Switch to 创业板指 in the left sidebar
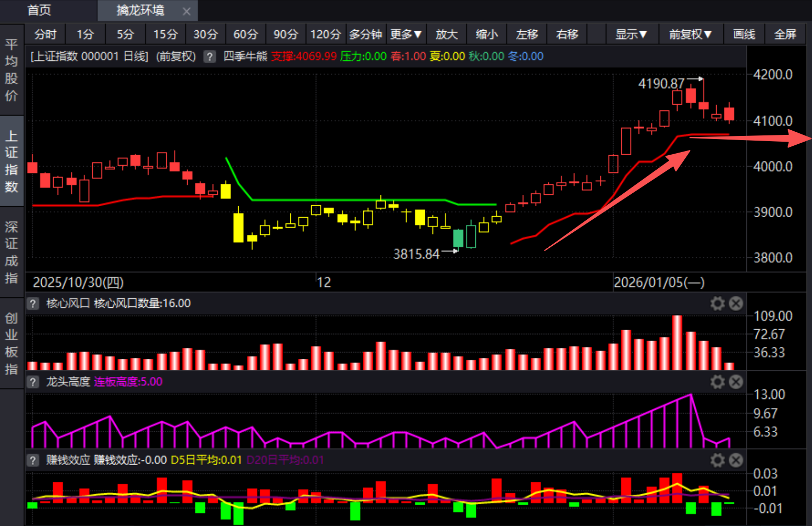Image resolution: width=812 pixels, height=526 pixels. click(x=11, y=343)
